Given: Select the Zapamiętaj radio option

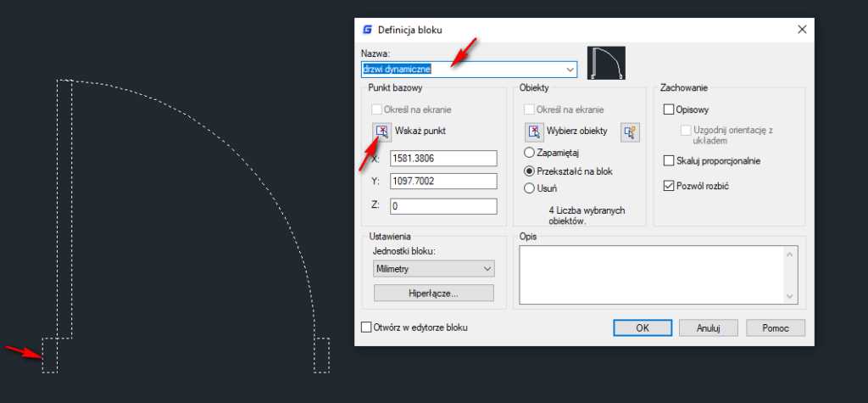Looking at the screenshot, I should [x=531, y=153].
